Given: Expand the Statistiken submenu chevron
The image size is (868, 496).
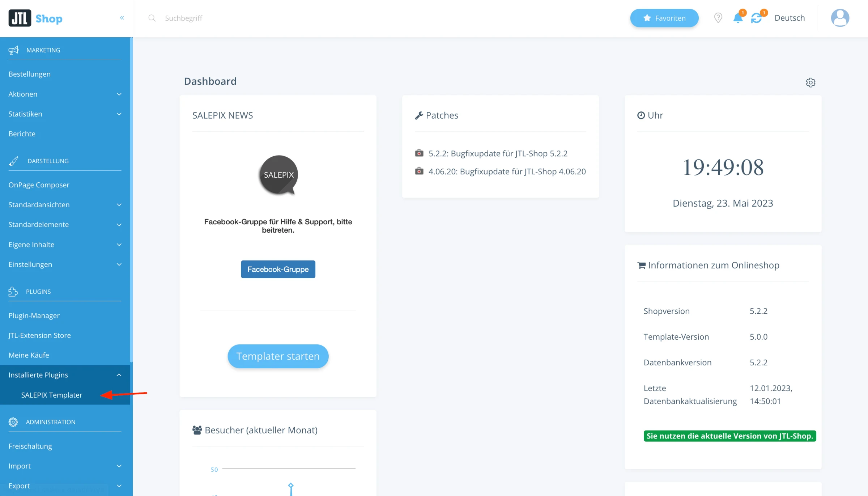Looking at the screenshot, I should tap(119, 114).
